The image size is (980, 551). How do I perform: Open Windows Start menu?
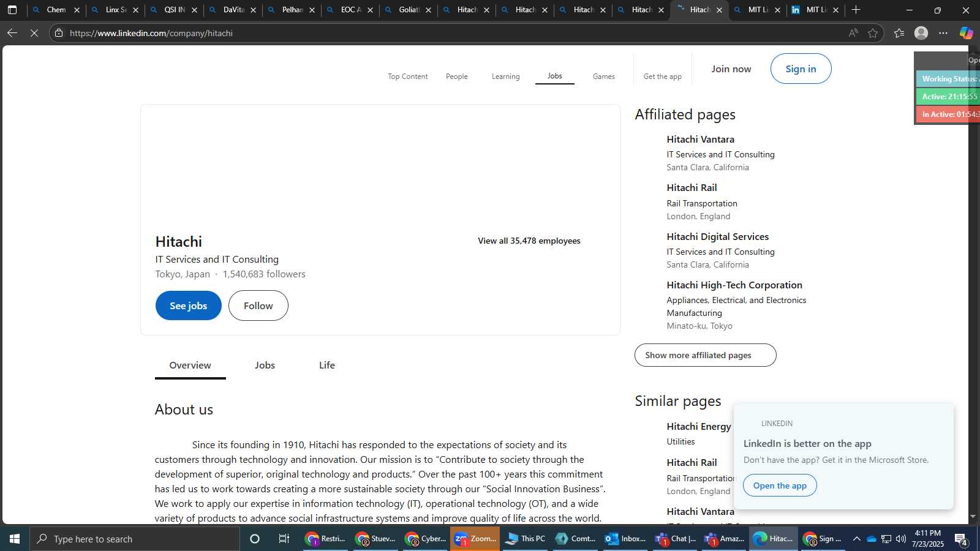tap(15, 539)
